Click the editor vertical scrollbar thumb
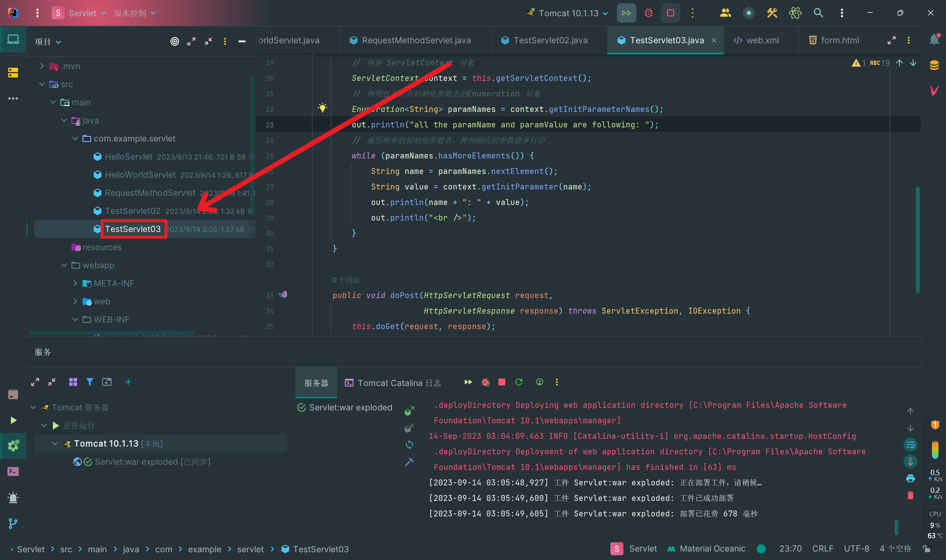This screenshot has width=946, height=560. coord(917,240)
